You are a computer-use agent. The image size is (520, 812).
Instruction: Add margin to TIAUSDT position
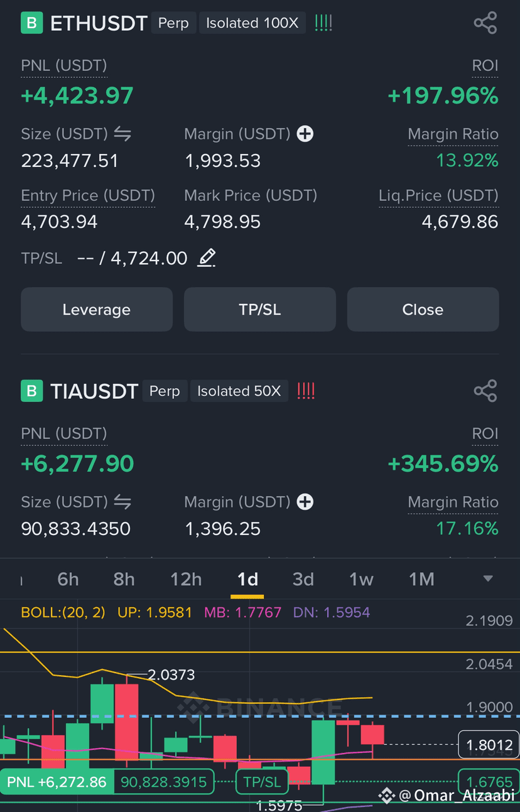click(x=305, y=502)
